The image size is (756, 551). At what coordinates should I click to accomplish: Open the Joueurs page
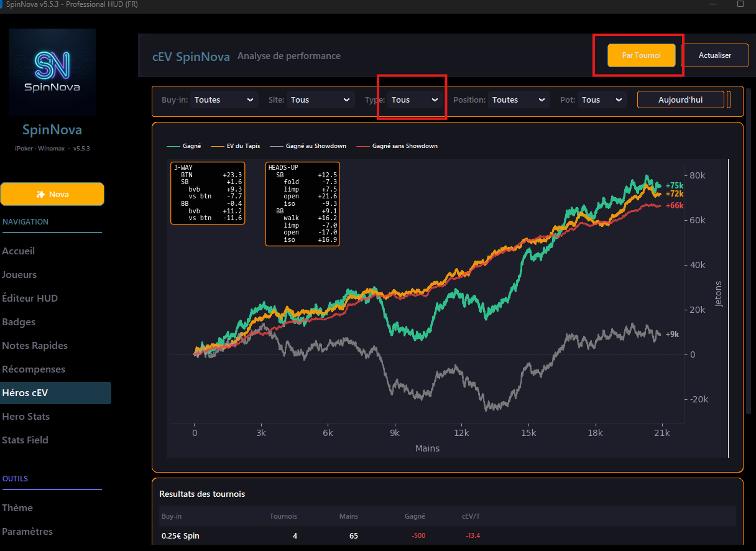coord(19,275)
